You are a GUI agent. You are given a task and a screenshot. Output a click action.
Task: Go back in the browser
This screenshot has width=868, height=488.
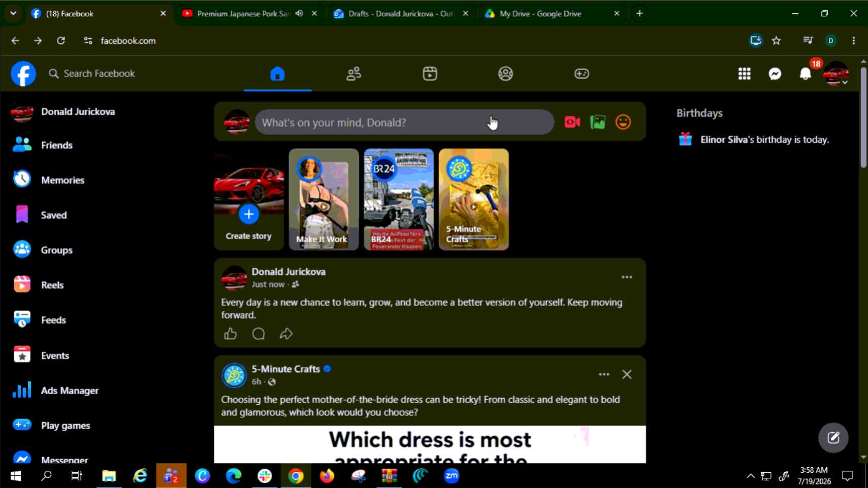point(15,41)
